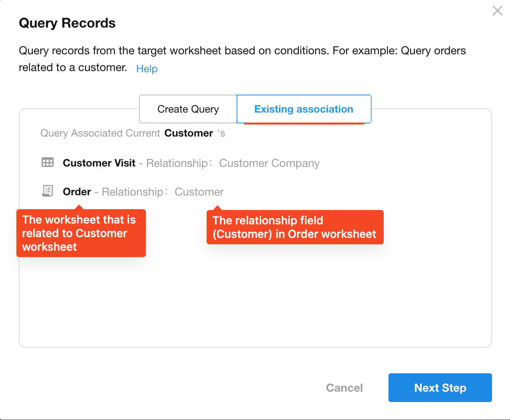The height and width of the screenshot is (420, 510).
Task: Click the red relationship field callout
Action: (295, 227)
